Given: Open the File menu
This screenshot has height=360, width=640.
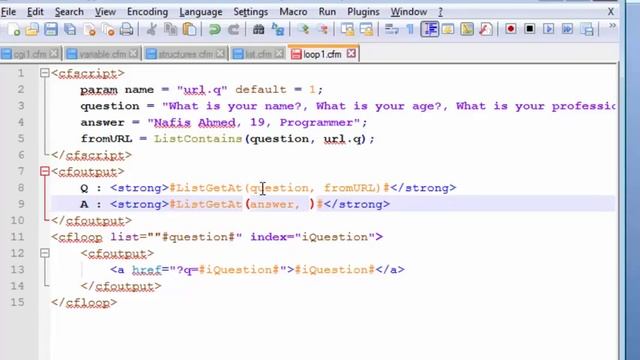Looking at the screenshot, I should point(8,12).
